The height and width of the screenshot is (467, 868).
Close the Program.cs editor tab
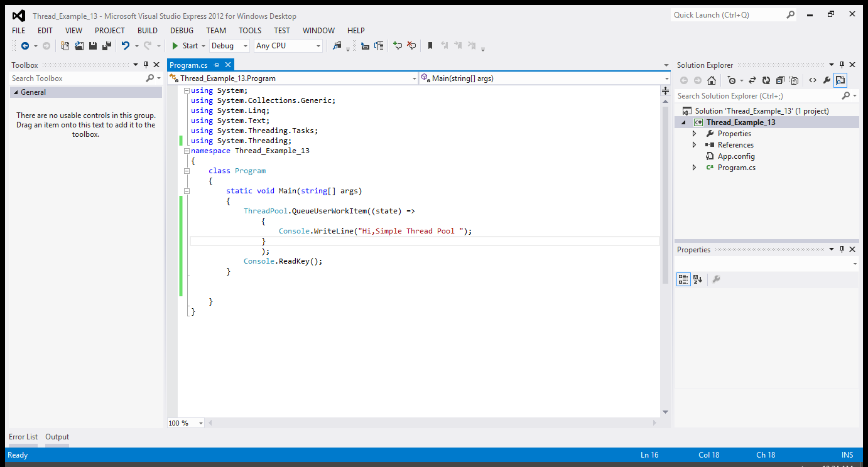tap(228, 65)
